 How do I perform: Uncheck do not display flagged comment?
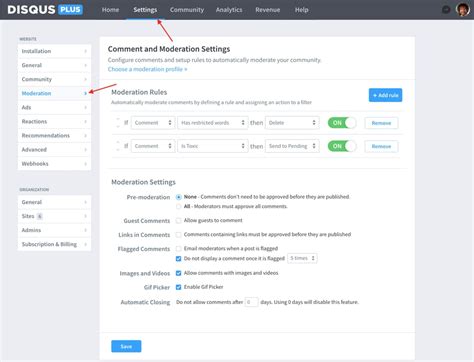179,258
